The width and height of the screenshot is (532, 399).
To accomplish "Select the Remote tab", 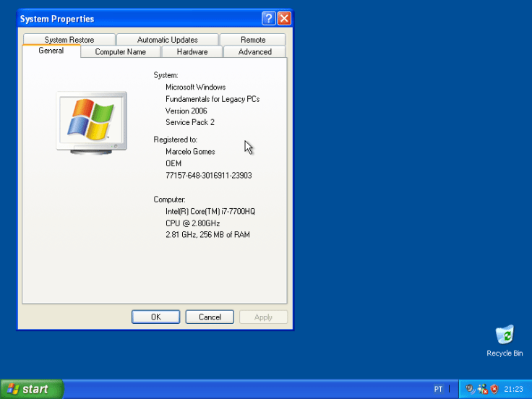I will (x=253, y=40).
